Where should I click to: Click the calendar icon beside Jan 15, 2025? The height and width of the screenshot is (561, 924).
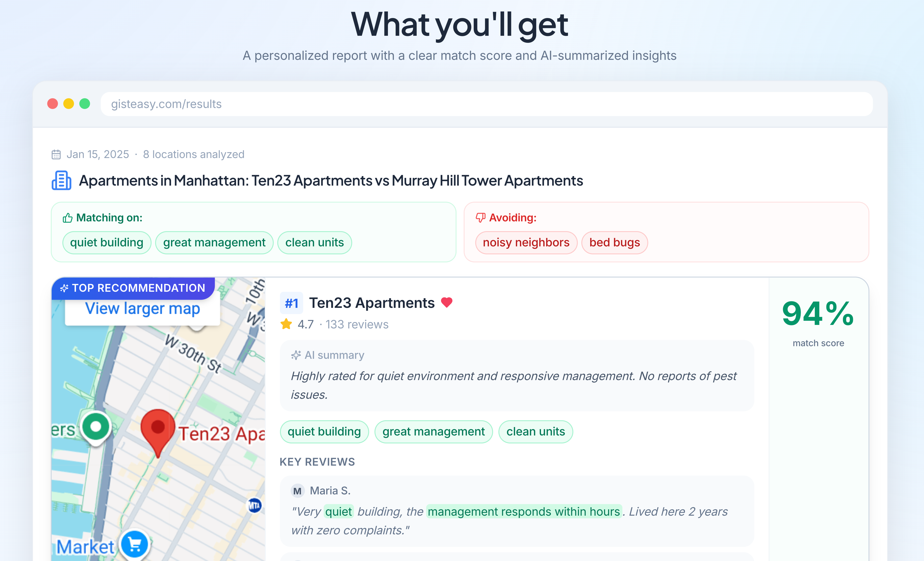coord(56,155)
